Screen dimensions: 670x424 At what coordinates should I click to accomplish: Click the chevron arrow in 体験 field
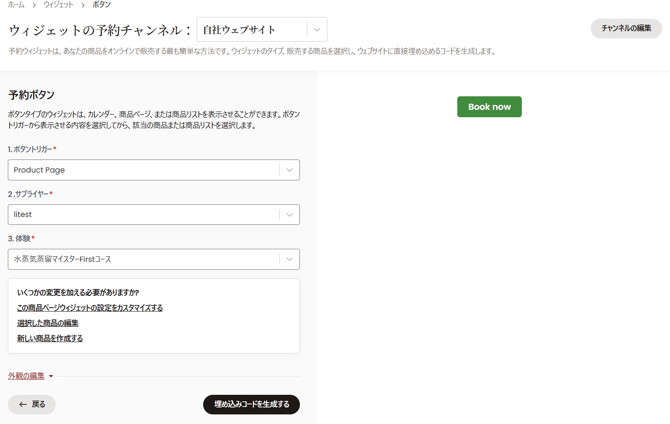click(x=289, y=259)
